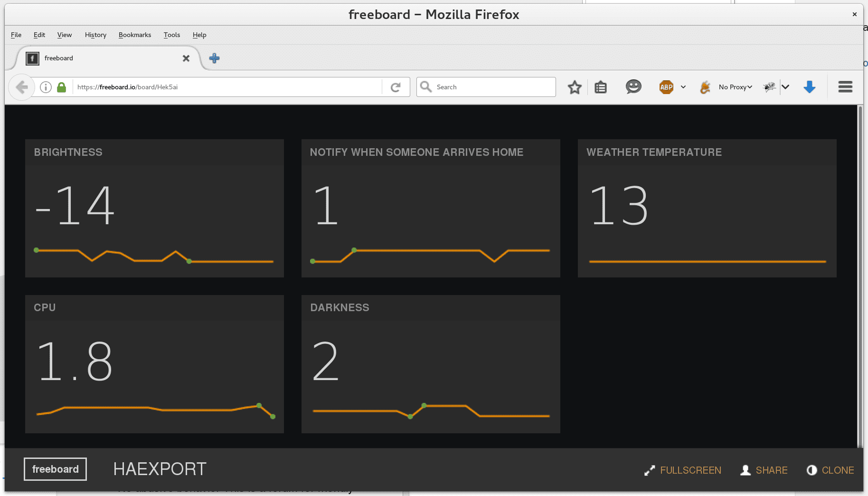Click the blue downloads arrow icon
868x496 pixels.
click(x=809, y=87)
